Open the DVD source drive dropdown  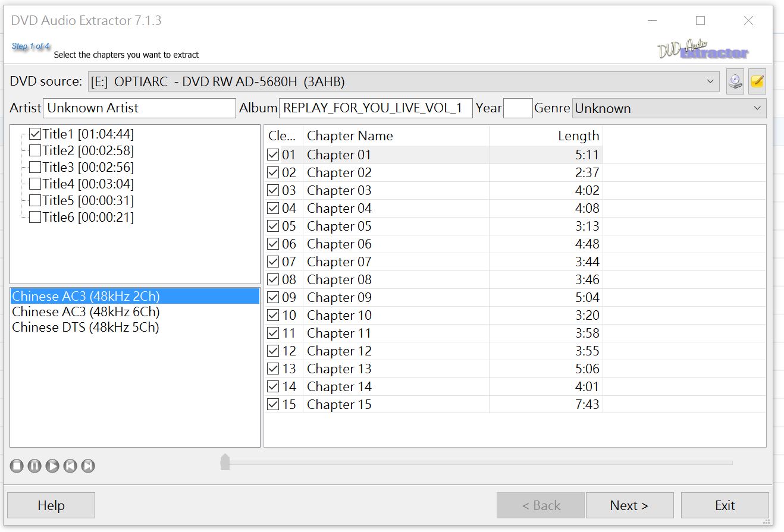click(x=710, y=81)
